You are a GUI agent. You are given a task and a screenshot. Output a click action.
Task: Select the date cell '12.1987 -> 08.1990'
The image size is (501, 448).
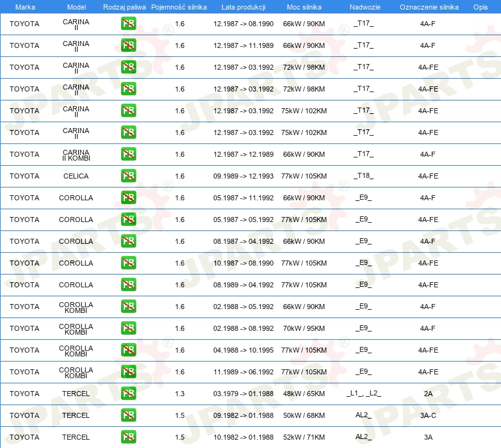tap(243, 24)
